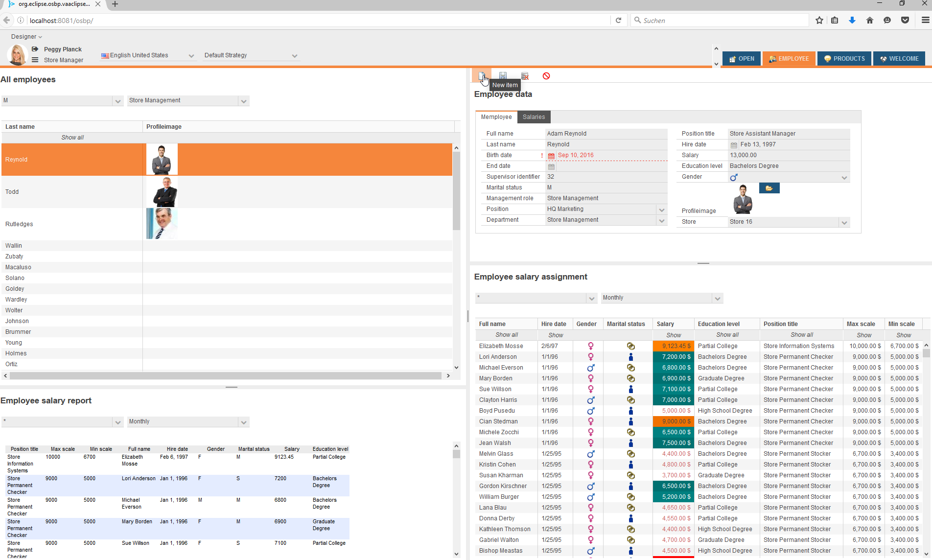Click marital status icon in Lori Anderson row
The image size is (932, 560).
[x=631, y=357]
